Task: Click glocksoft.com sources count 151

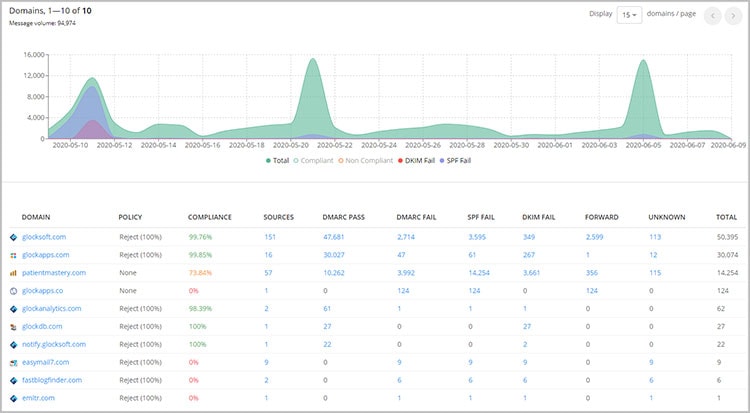Action: coord(270,237)
